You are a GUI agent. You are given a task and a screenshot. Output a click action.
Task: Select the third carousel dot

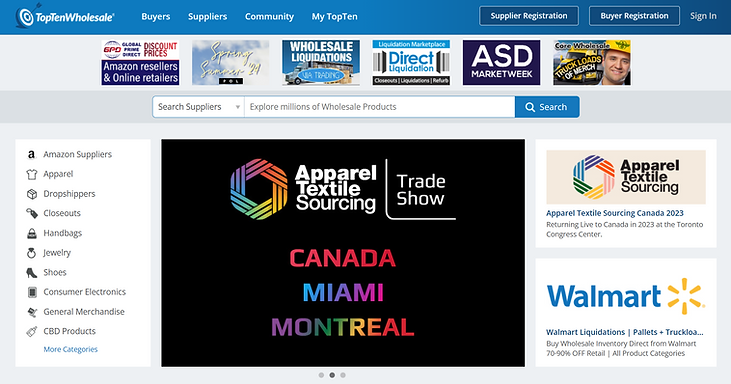coord(343,375)
